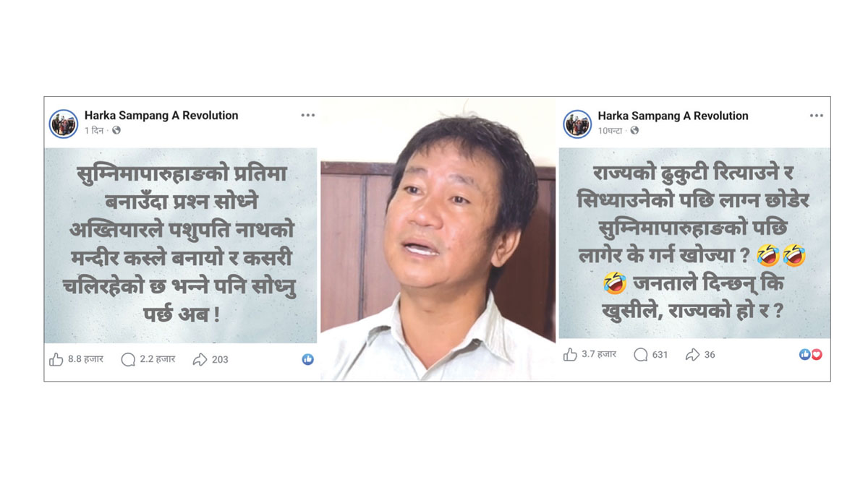Viewport: 868px width, 477px height.
Task: Click right post's profile avatar
Action: click(577, 124)
